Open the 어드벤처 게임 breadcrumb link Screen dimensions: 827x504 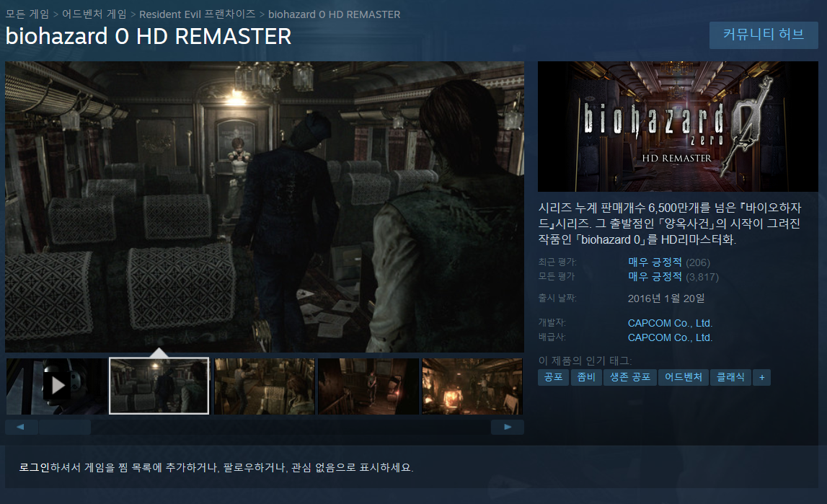94,14
